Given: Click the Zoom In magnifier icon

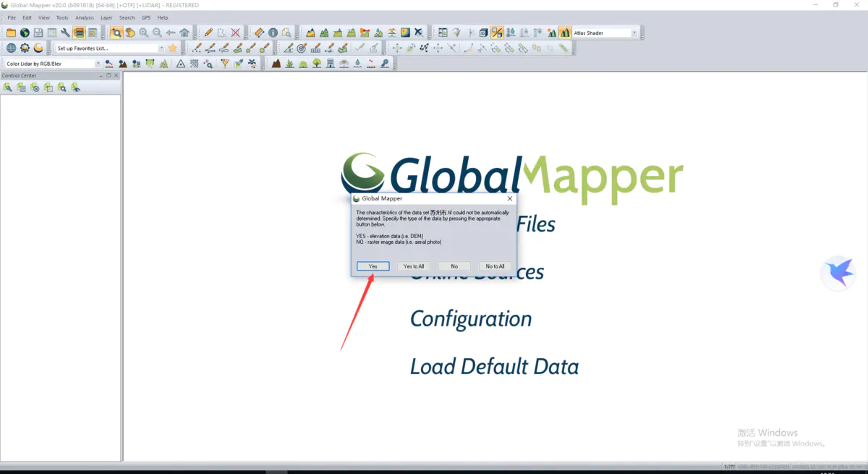Looking at the screenshot, I should [143, 33].
